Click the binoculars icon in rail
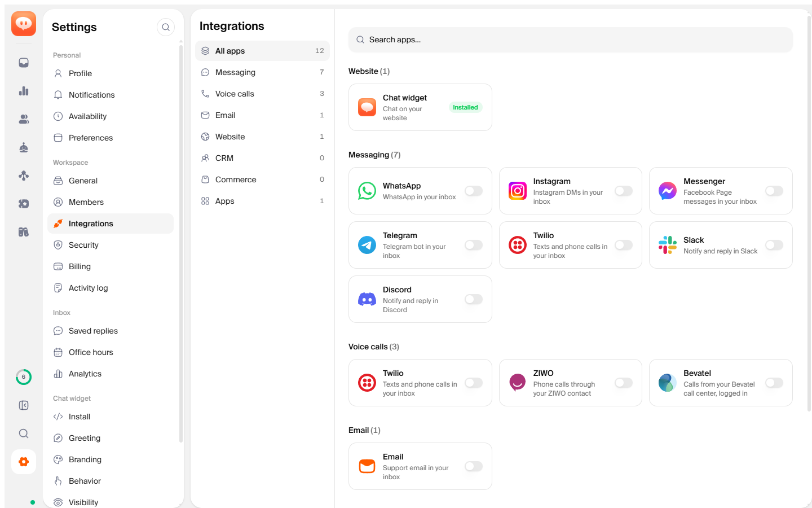The image size is (812, 508). click(24, 232)
